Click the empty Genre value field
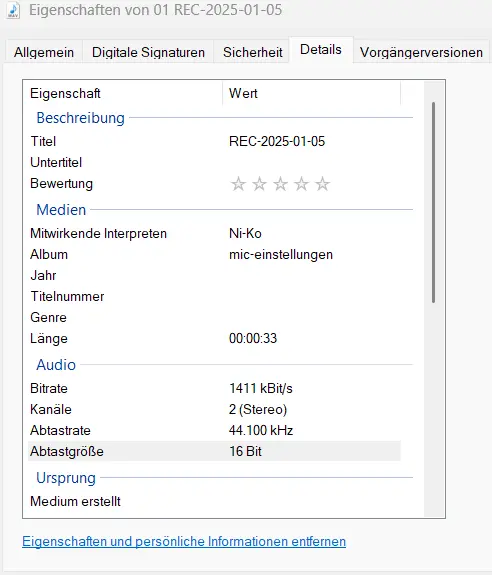 pos(312,317)
